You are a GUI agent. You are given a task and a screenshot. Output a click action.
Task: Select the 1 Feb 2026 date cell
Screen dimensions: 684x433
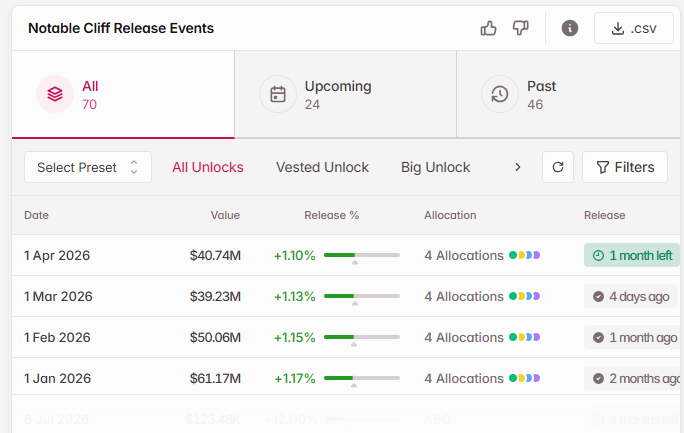[x=57, y=337]
